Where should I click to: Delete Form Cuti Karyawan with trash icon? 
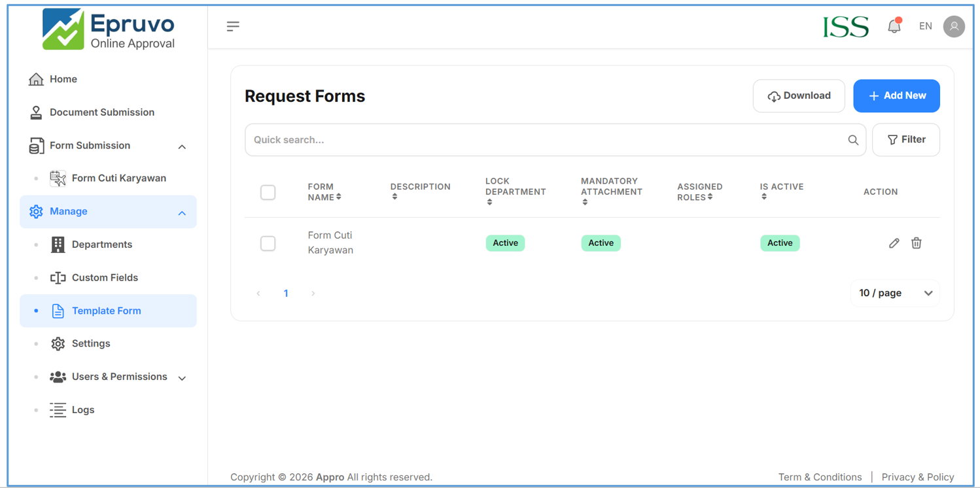pyautogui.click(x=916, y=243)
